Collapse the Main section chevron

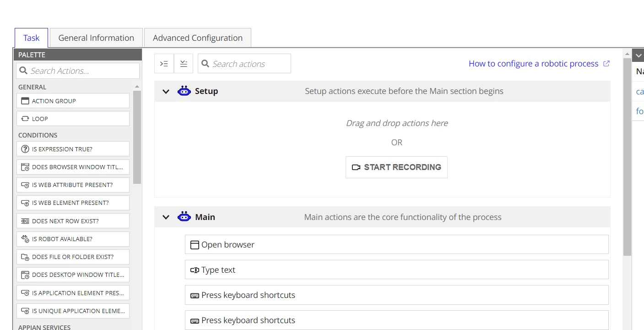[166, 217]
